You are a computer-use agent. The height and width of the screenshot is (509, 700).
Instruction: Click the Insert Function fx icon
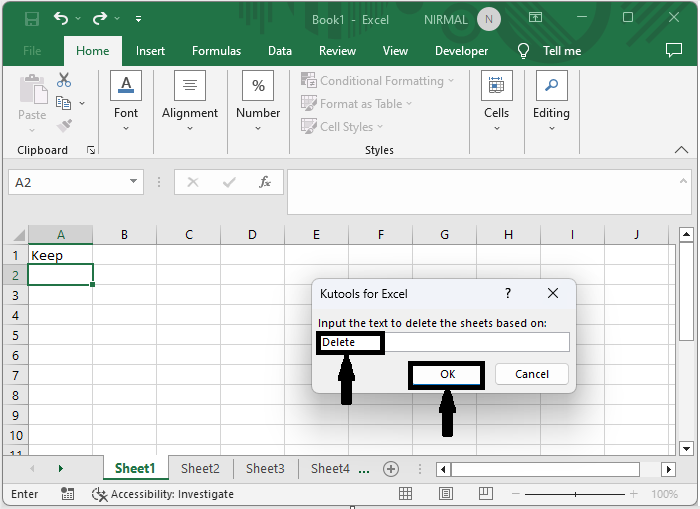click(265, 182)
